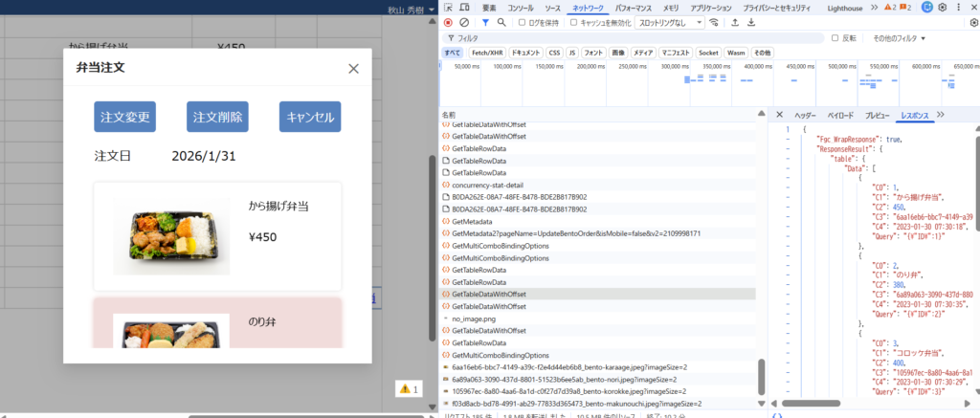Image resolution: width=980 pixels, height=418 pixels.
Task: Show more tabs after the レスポンス tab
Action: [x=941, y=114]
